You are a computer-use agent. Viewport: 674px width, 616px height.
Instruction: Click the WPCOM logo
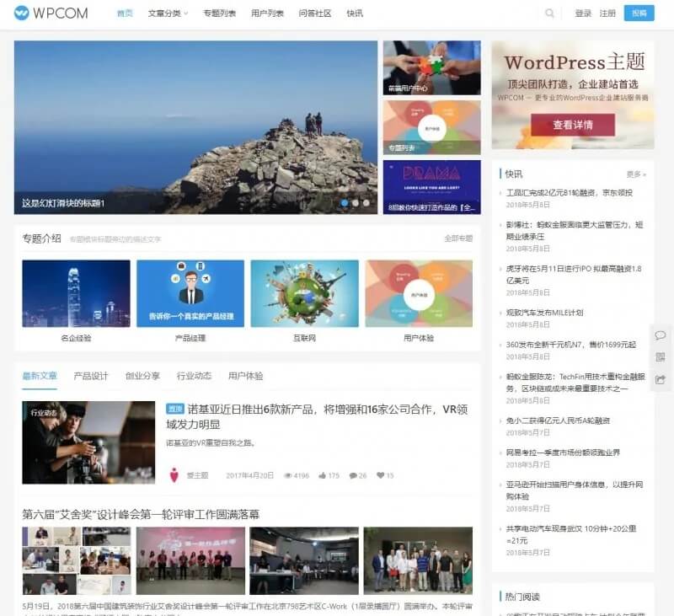point(51,13)
